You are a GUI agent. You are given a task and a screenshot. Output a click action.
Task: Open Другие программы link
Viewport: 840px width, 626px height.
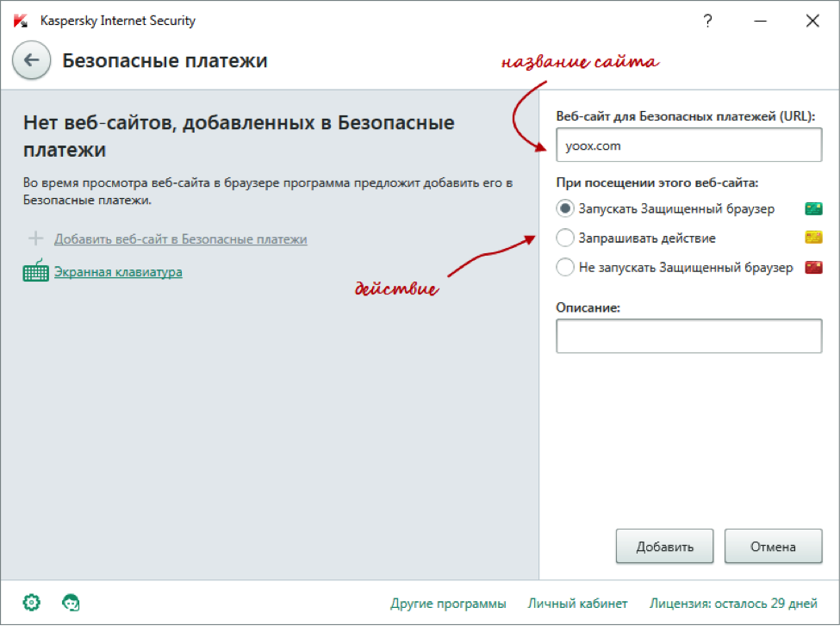448,603
